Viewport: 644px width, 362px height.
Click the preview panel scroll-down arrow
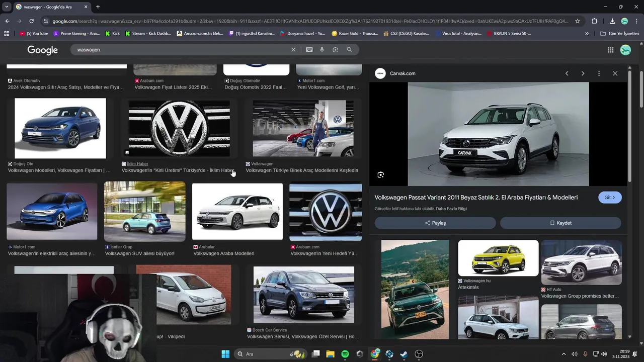point(630,336)
